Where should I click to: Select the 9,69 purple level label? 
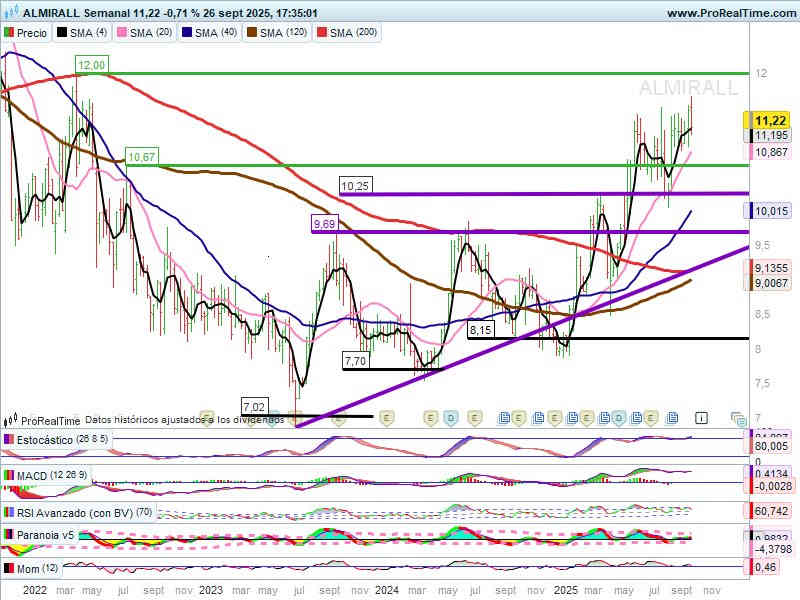(324, 223)
